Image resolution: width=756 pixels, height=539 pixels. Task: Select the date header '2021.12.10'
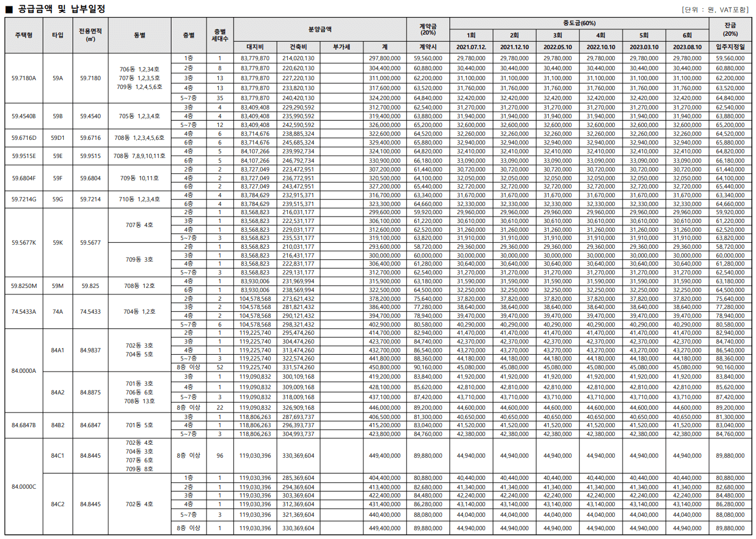[x=514, y=46]
